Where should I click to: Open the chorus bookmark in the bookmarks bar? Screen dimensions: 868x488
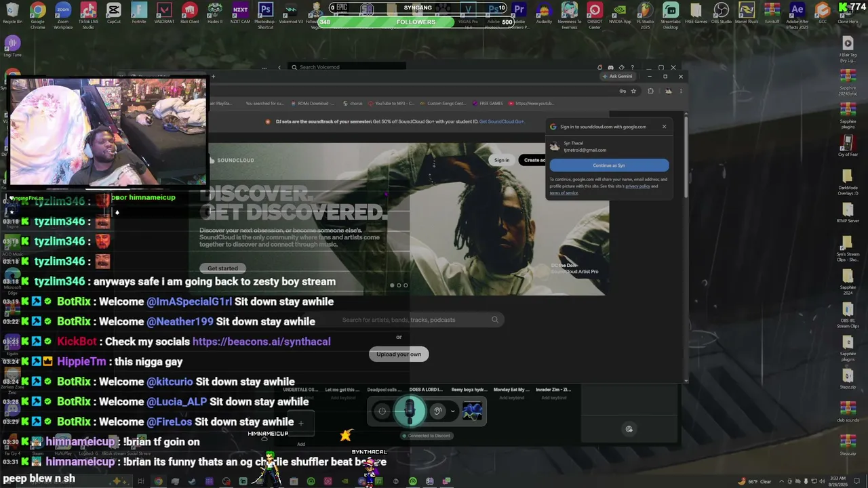353,104
